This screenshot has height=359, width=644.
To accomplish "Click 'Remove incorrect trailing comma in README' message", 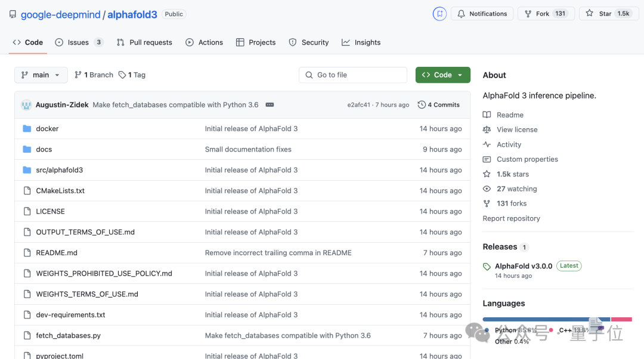I will (278, 253).
